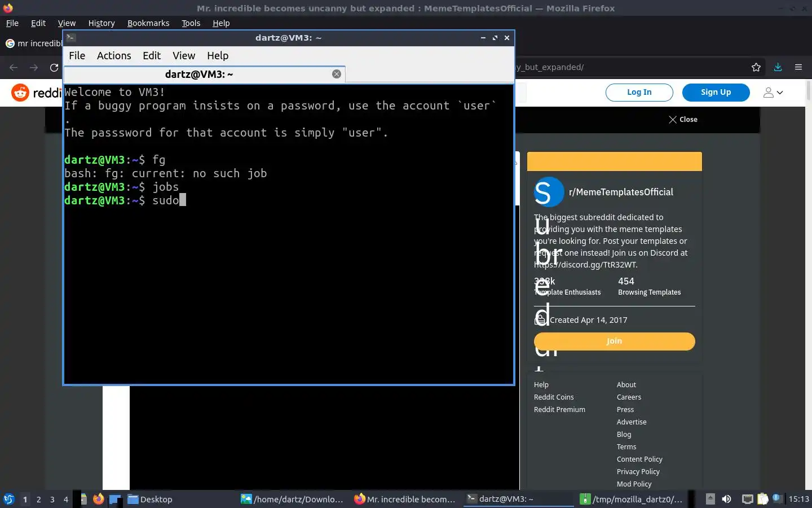Switch to /home/dartz/Downlo… image viewer task

click(292, 499)
